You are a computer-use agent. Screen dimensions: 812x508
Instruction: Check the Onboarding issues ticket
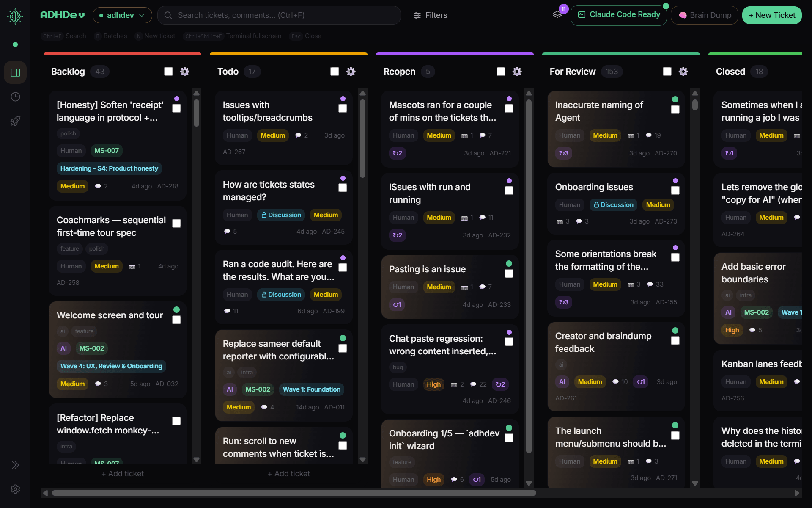675,190
